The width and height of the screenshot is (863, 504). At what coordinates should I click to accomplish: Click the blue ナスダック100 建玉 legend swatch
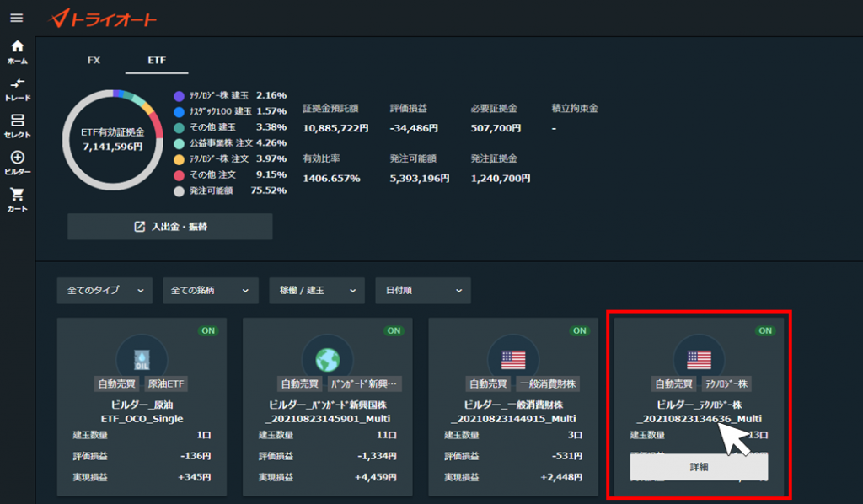(179, 112)
